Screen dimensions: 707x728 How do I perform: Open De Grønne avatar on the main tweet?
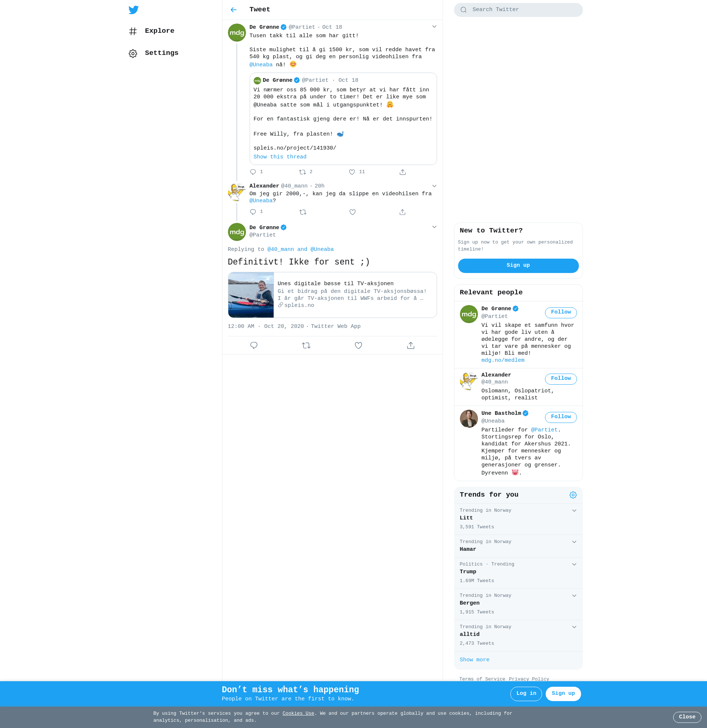click(236, 232)
